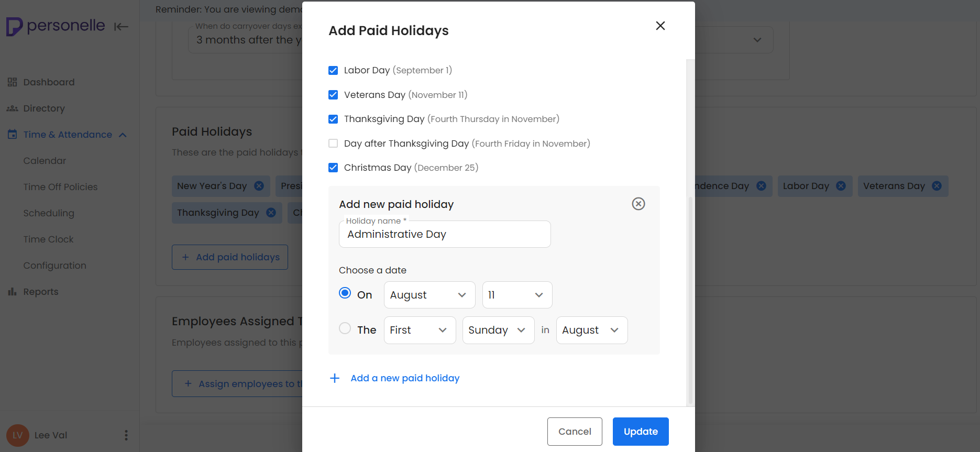Image resolution: width=980 pixels, height=452 pixels.
Task: Edit the Holiday name input field
Action: click(444, 234)
